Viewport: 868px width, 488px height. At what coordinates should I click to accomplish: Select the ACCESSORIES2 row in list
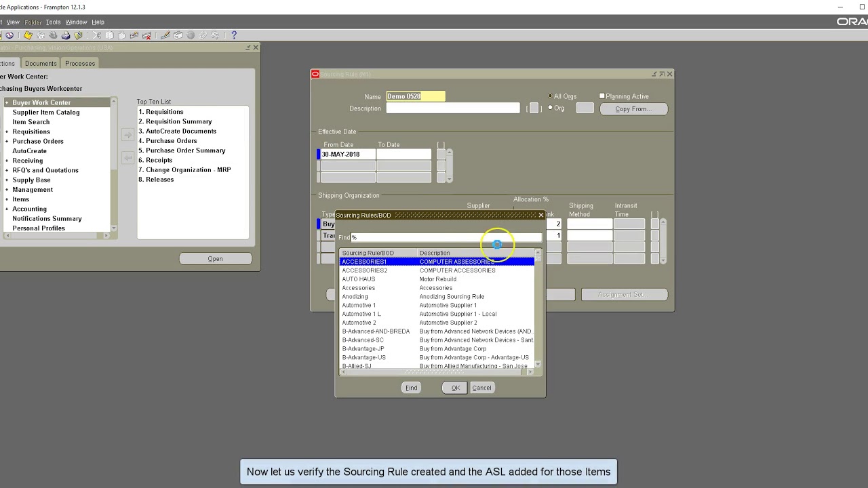coord(437,270)
